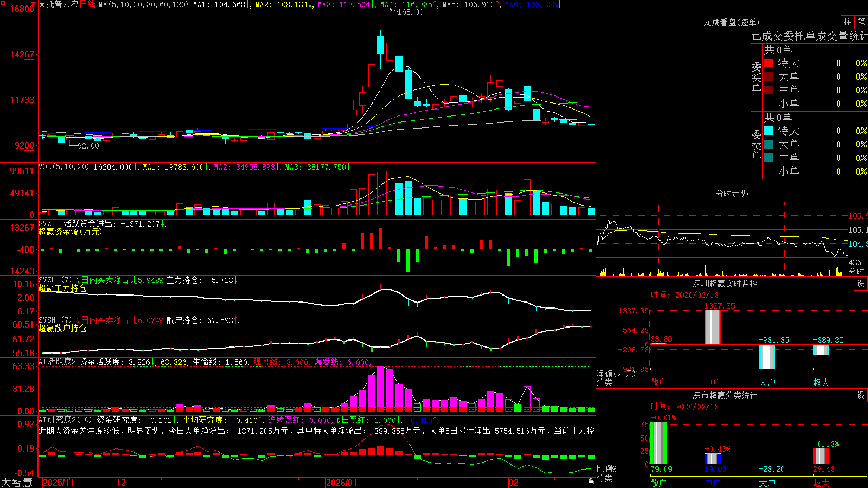This screenshot has width=868, height=488.
Task: Click the small red square icon at top-left corner
Action: tap(2, 2)
